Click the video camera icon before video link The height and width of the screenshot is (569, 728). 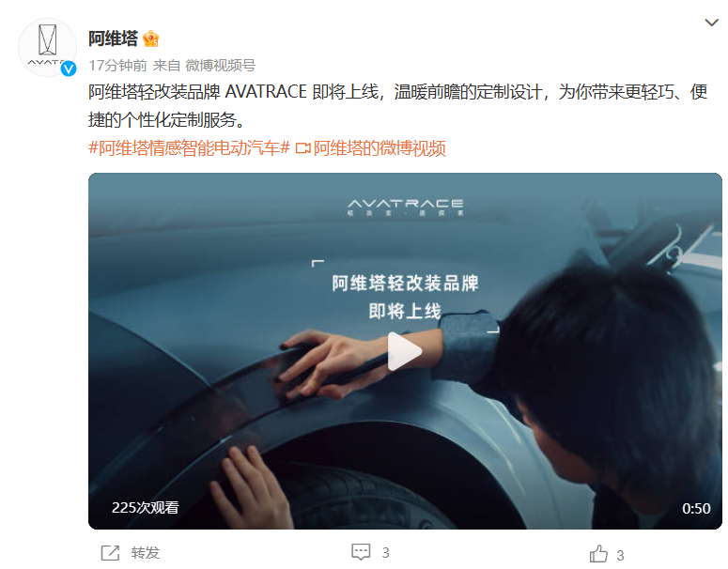pyautogui.click(x=302, y=148)
